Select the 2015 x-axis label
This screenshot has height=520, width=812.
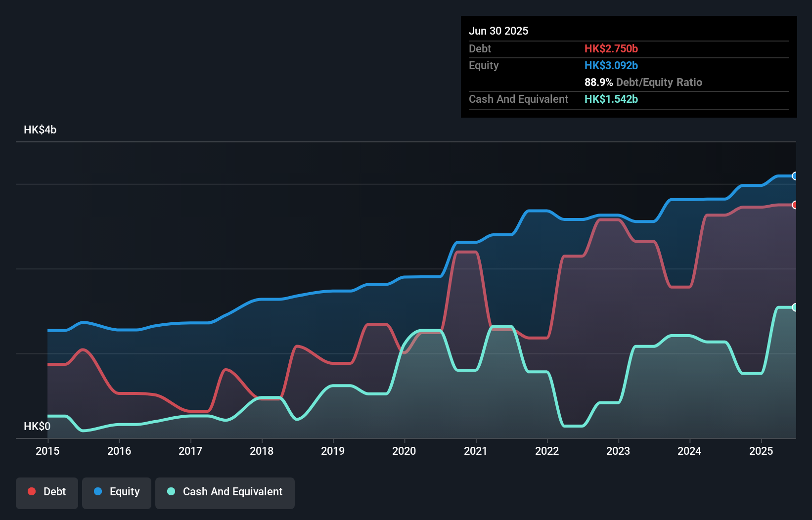point(47,451)
